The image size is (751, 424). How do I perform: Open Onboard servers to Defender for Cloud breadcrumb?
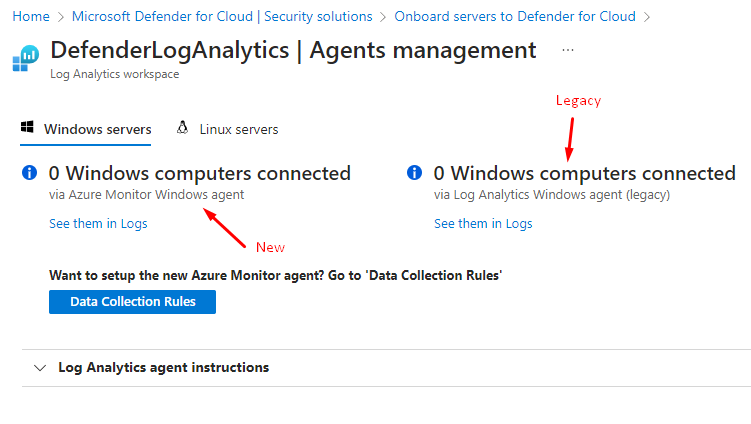tap(514, 17)
